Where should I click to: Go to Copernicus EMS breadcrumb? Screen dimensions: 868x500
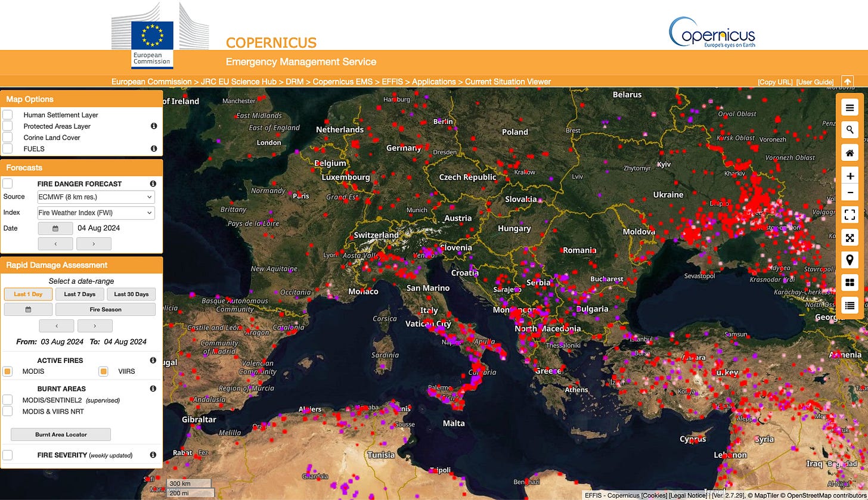pos(343,82)
